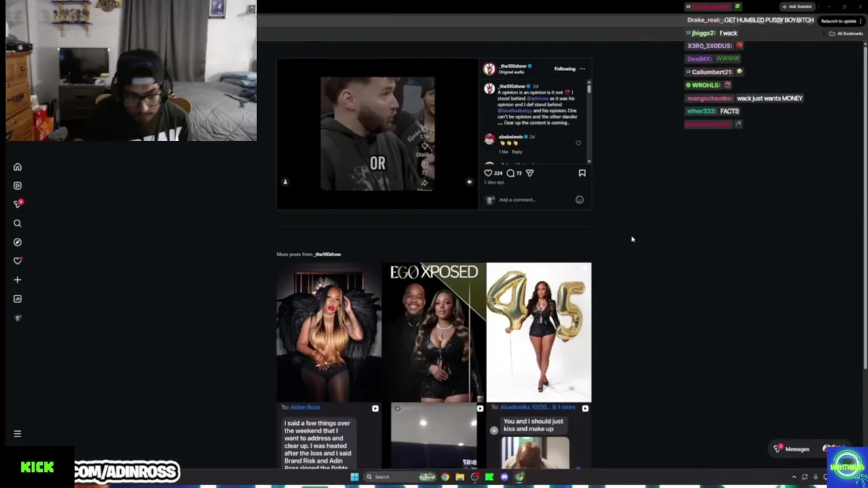Click _the100show profile picture in post header
This screenshot has height=488, width=868.
coord(490,68)
